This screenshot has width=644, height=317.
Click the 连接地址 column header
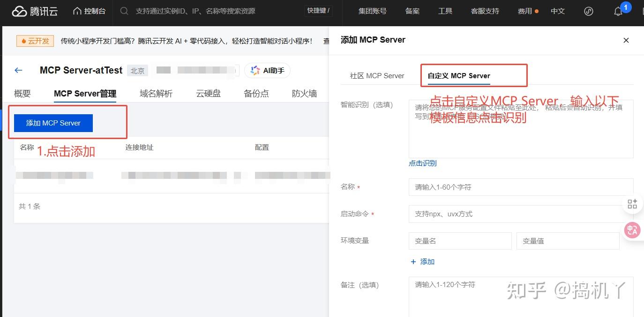[x=139, y=147]
